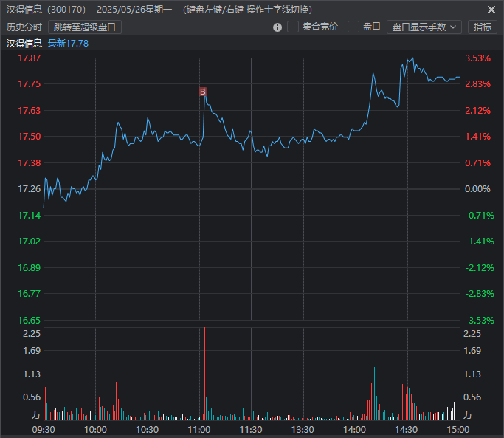This screenshot has width=504, height=438.
Task: Click the 17.87 high price label
Action: point(30,58)
